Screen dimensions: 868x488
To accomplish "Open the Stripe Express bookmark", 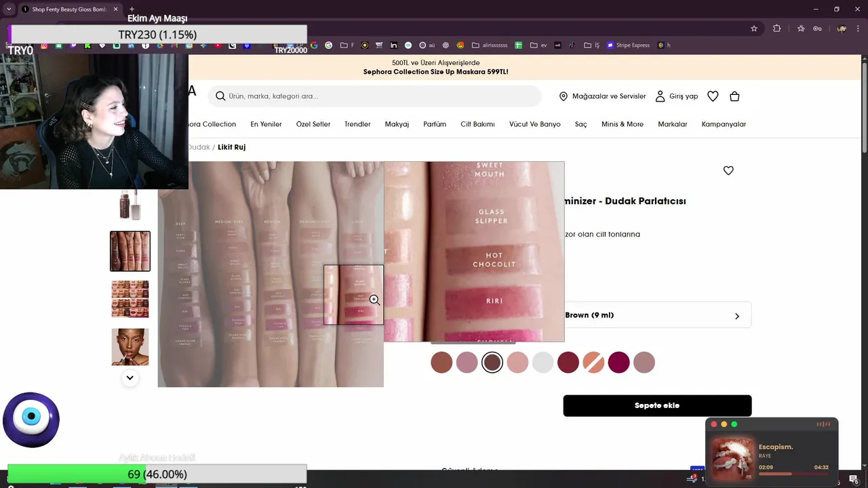I will (x=629, y=45).
